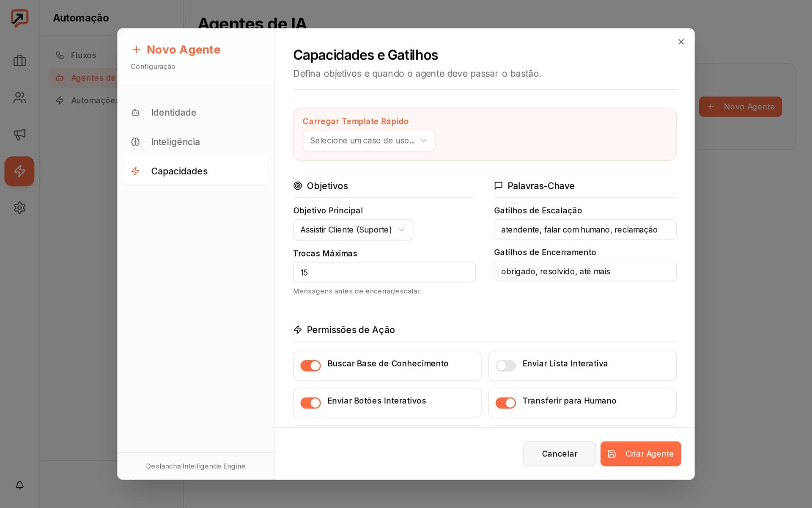The image size is (812, 508).
Task: Select the lightning automation sidebar icon
Action: [x=19, y=171]
